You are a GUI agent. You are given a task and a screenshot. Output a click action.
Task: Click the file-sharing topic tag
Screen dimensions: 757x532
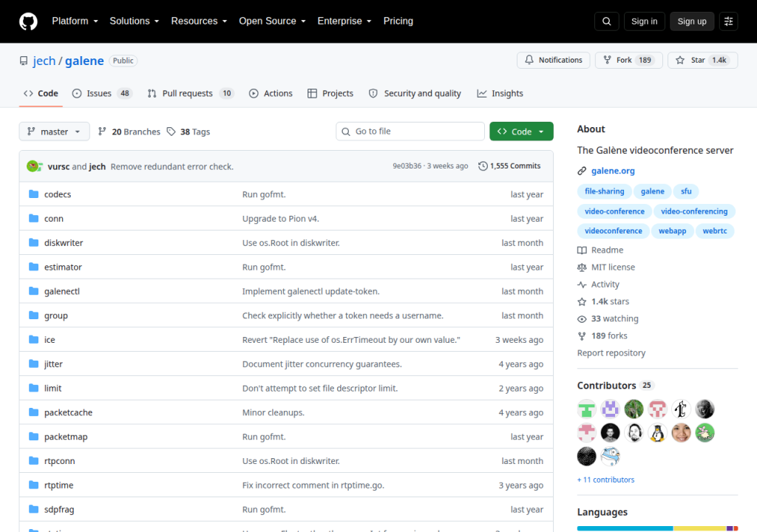click(605, 191)
